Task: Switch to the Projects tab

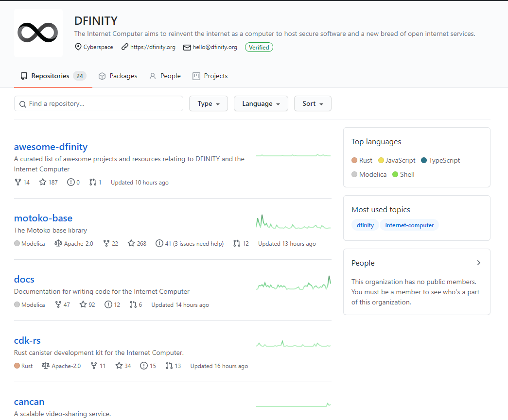Action: [210, 76]
